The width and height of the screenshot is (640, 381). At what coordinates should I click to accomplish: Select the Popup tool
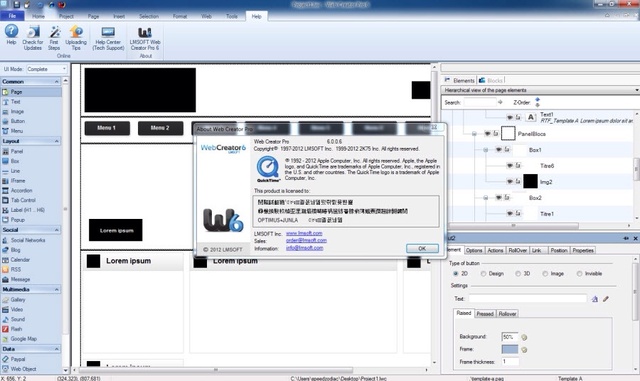31,220
